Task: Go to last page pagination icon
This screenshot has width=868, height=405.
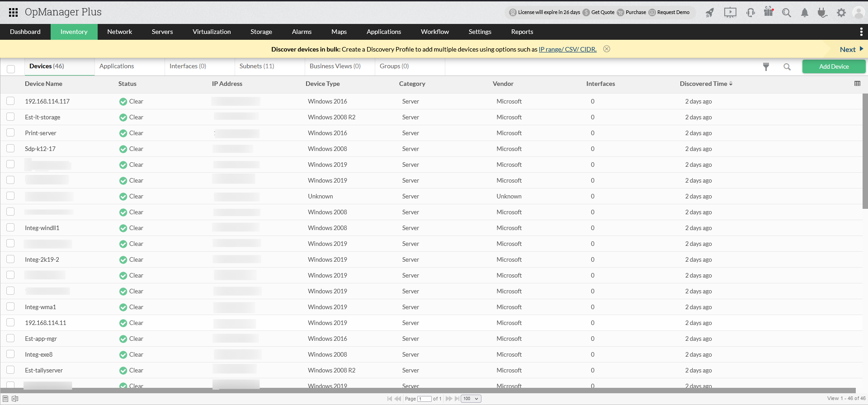Action: point(457,399)
